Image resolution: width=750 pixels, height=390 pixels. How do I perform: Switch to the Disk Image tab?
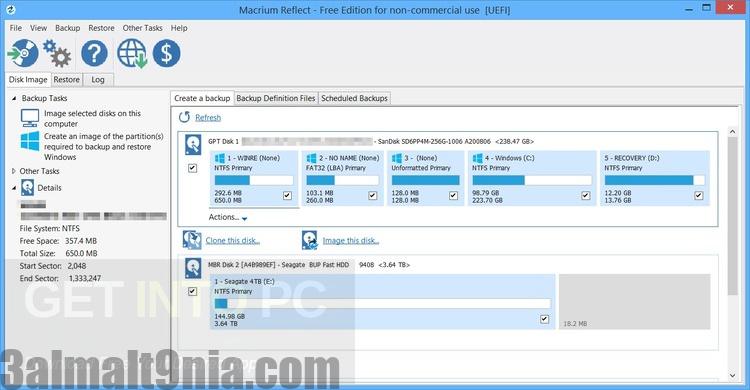[x=28, y=79]
